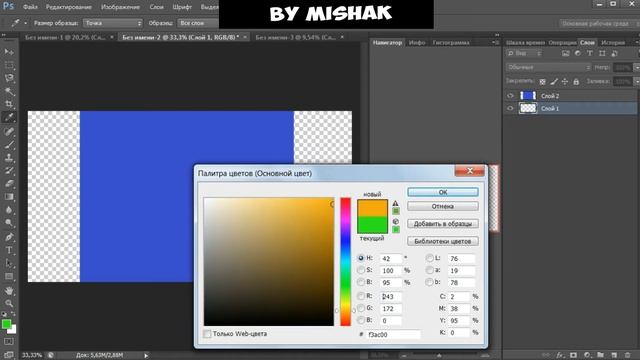
Task: Select the Lasso tool
Action: [x=9, y=78]
